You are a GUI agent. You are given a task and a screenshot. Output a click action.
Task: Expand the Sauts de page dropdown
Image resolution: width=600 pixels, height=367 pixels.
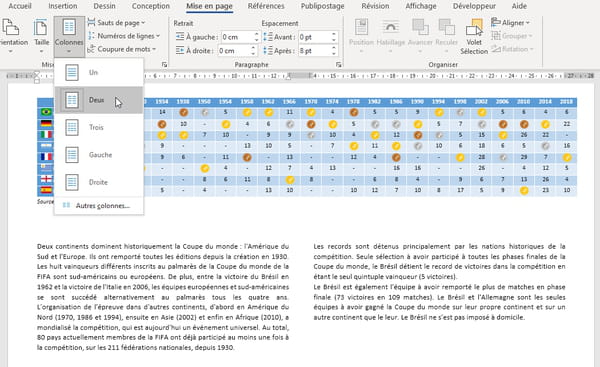[x=117, y=23]
